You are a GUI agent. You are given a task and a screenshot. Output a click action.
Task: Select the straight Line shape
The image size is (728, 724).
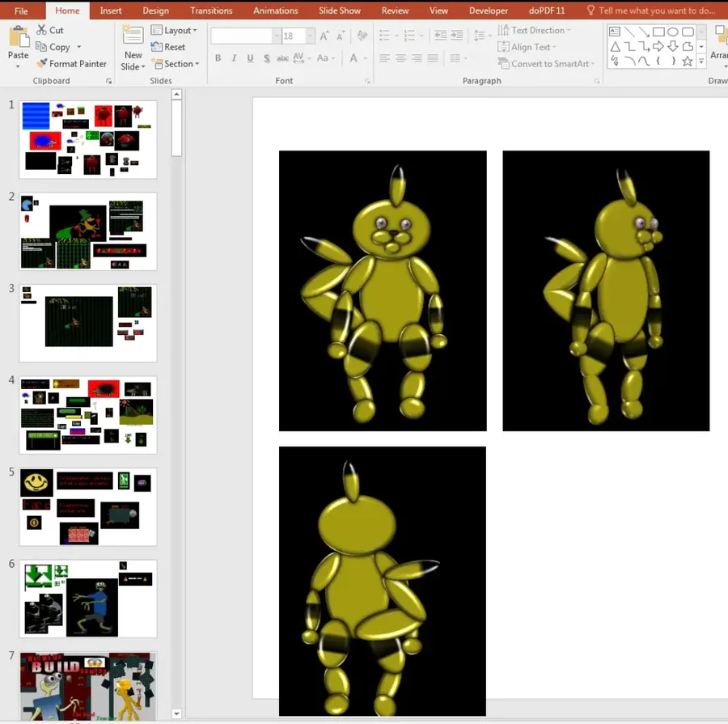[629, 32]
